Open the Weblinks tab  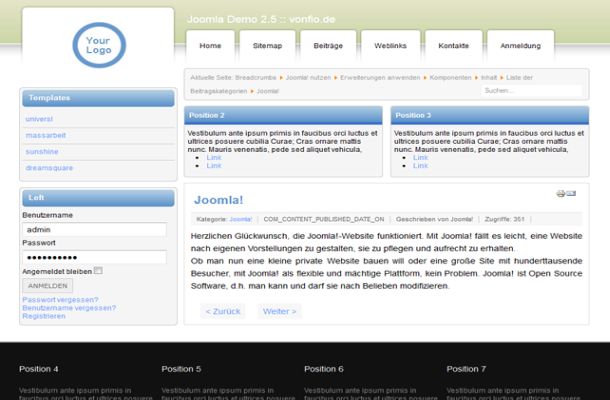[x=390, y=46]
